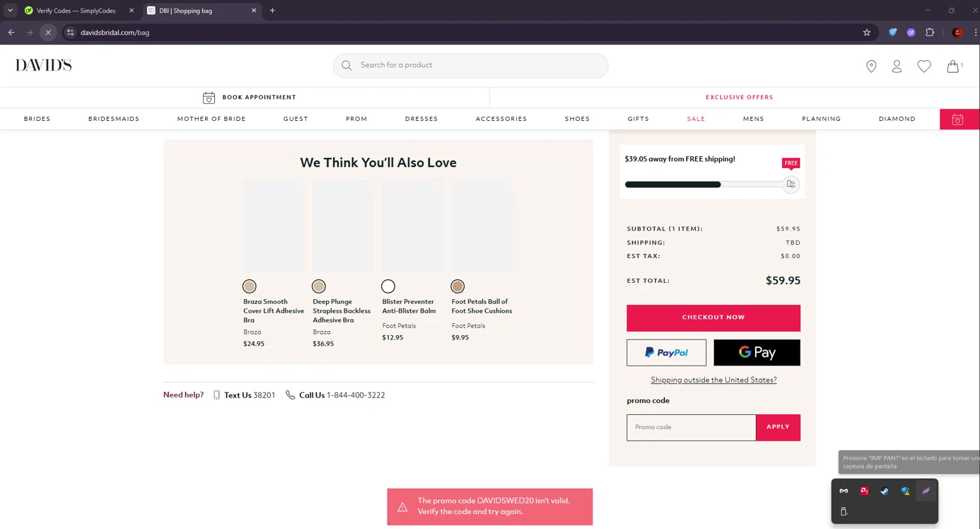
Task: Open the tab search dropdown arrow
Action: [10, 10]
